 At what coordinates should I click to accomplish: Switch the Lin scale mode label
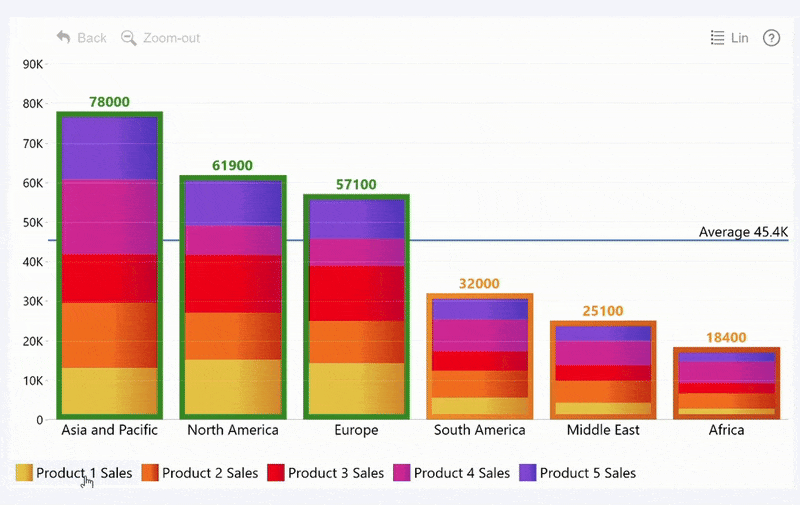(x=740, y=38)
